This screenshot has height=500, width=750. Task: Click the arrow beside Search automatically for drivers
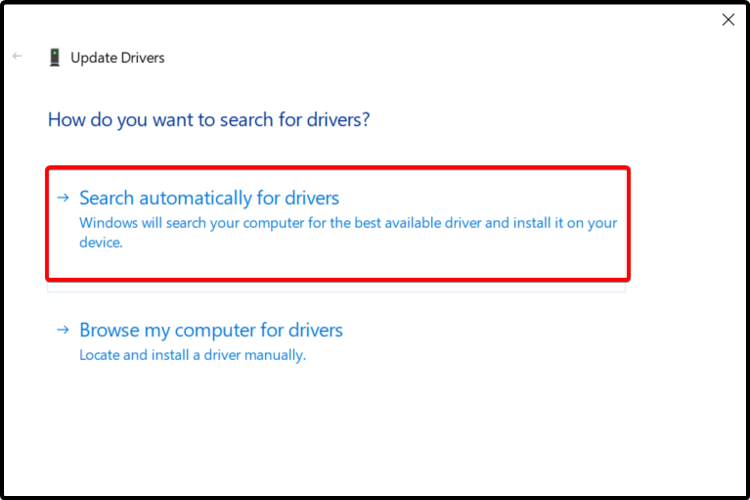click(63, 198)
